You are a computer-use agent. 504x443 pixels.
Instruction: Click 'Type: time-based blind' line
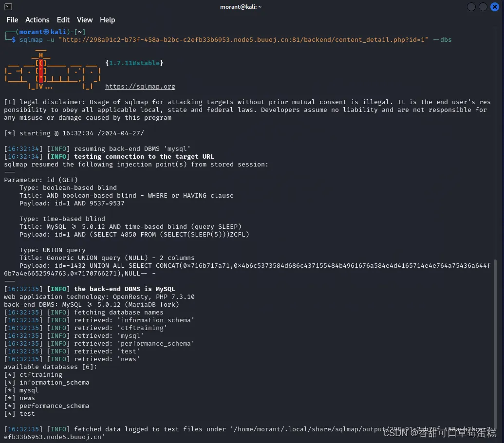click(62, 219)
